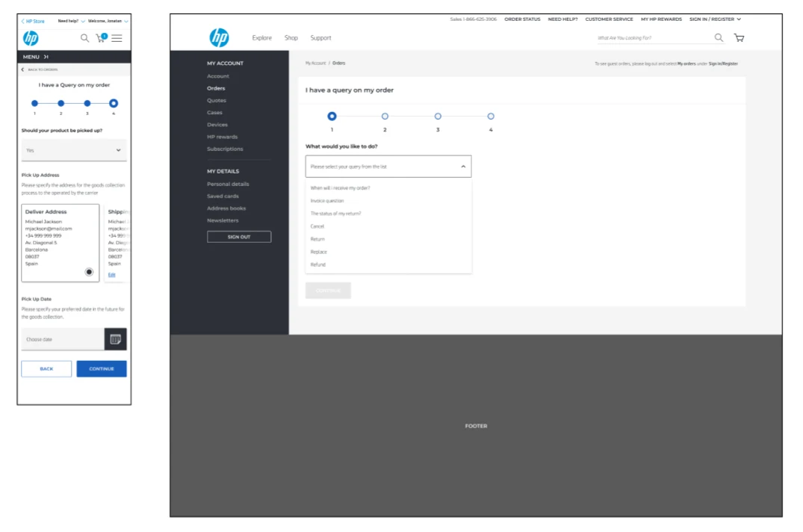Select step 4 circle in mobile progress tracker
Screen dimensions: 803x532
(x=114, y=103)
